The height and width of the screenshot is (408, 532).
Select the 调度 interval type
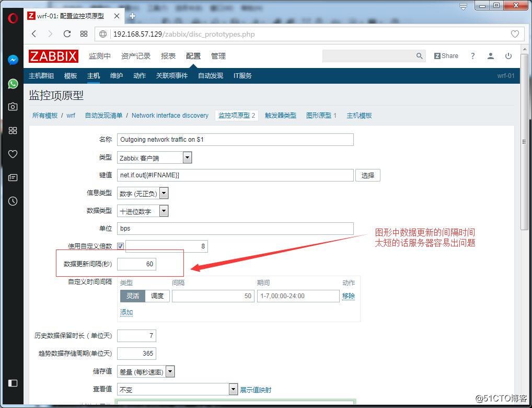coord(157,296)
